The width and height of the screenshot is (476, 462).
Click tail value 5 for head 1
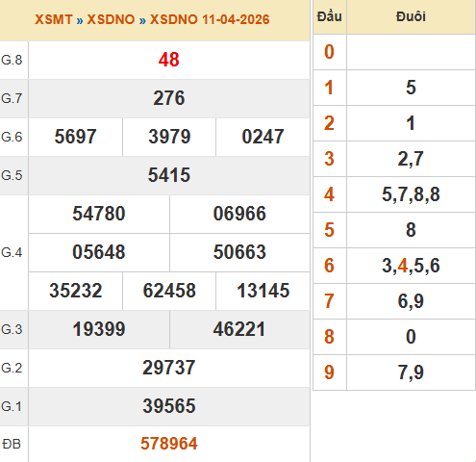coord(411,88)
